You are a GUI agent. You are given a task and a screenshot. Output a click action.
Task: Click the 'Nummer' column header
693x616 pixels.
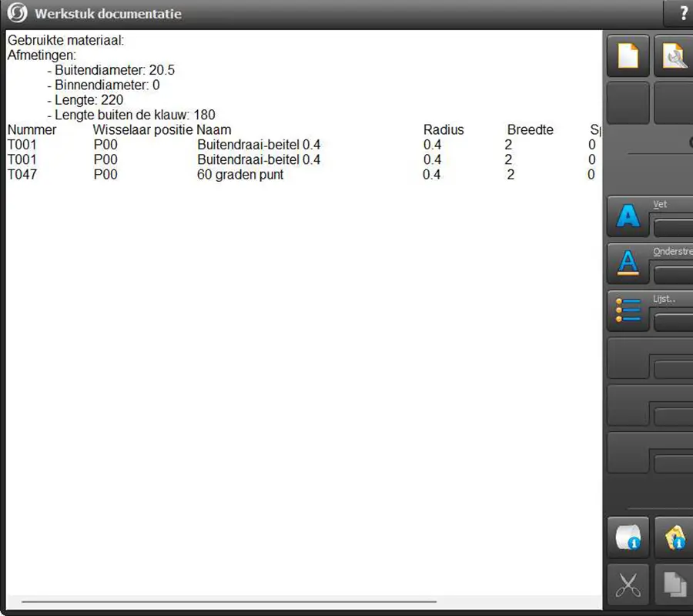pyautogui.click(x=32, y=129)
